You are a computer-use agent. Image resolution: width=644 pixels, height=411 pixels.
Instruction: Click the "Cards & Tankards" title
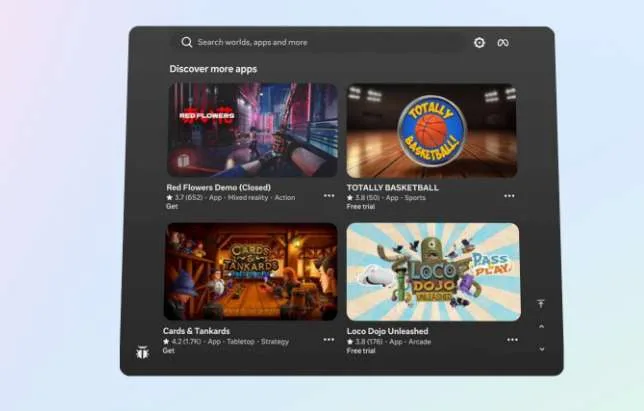point(196,331)
